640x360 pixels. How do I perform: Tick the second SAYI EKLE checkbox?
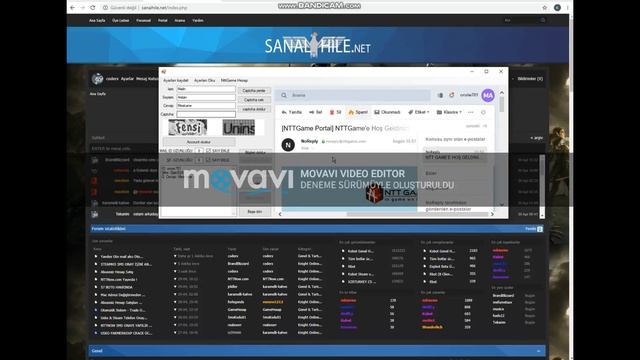coord(209,160)
